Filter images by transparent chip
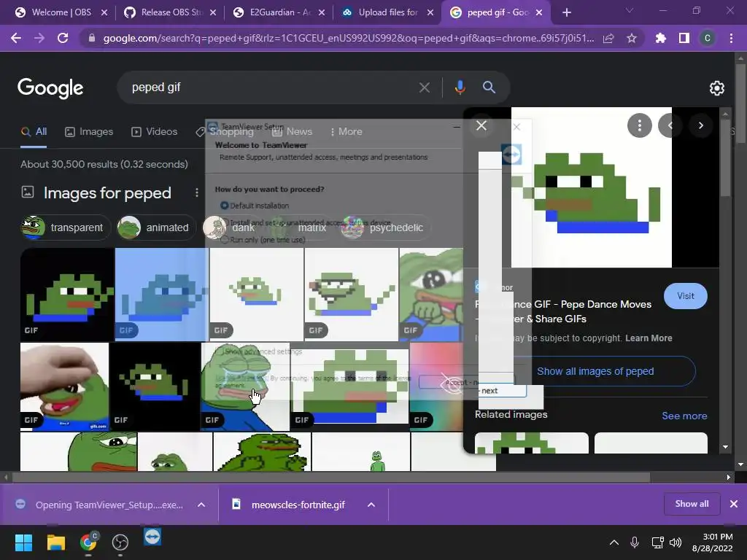 (x=66, y=227)
